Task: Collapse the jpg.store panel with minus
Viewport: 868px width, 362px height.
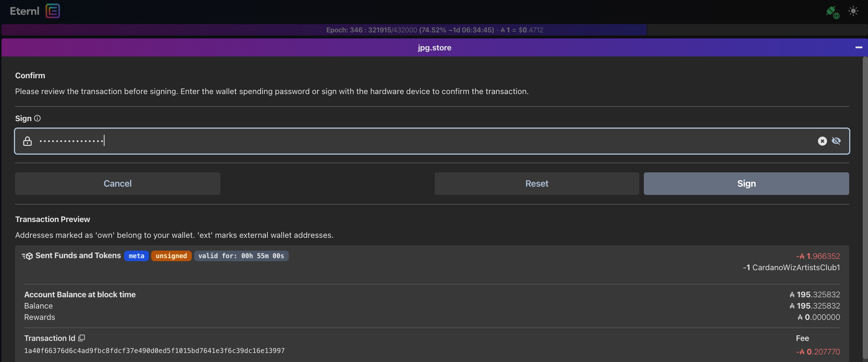Action: [x=859, y=48]
